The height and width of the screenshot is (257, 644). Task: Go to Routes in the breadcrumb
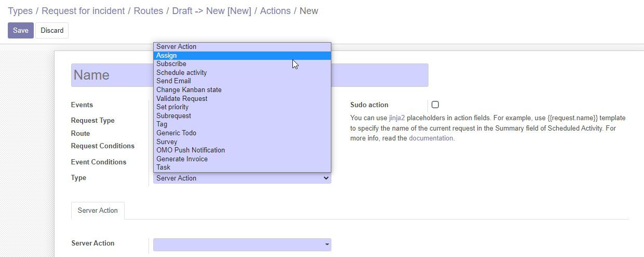pyautogui.click(x=149, y=11)
